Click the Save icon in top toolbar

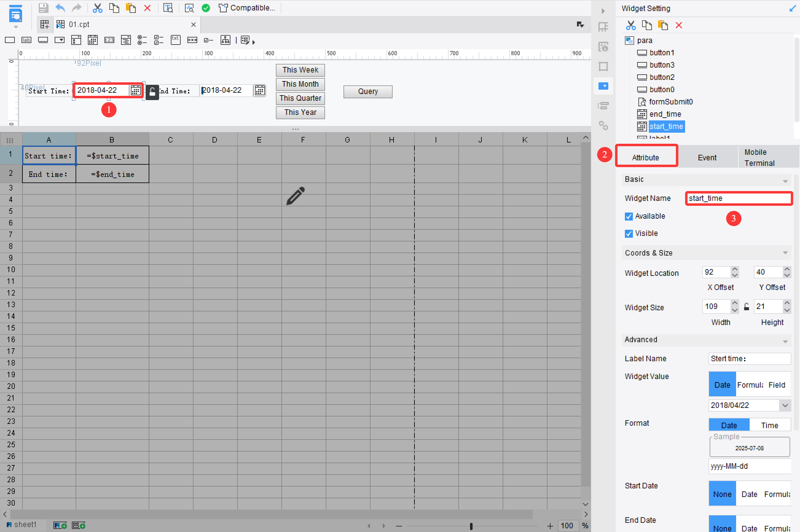[43, 8]
